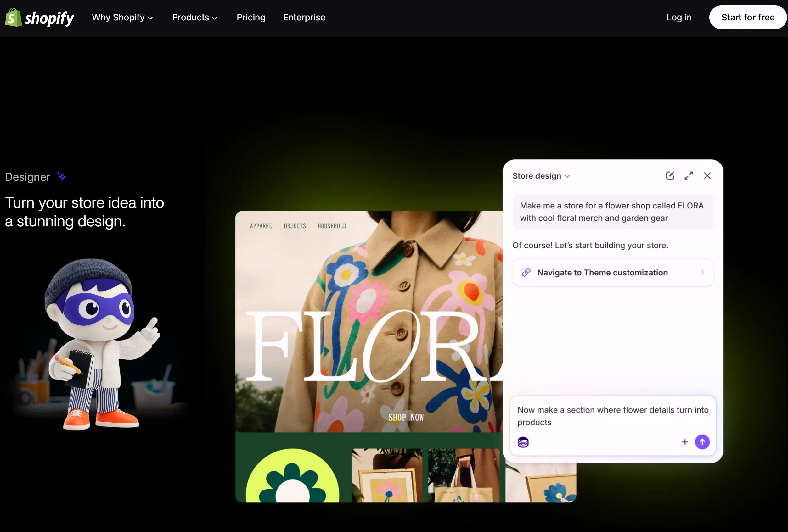Screen dimensions: 788x532
Task: Click the Shopify bag logo
Action: [x=14, y=17]
